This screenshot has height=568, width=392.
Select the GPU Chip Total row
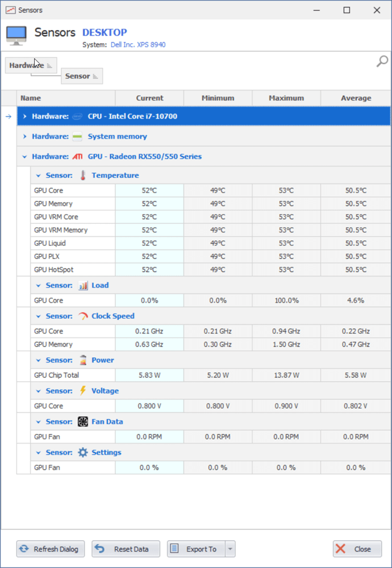pyautogui.click(x=211, y=375)
